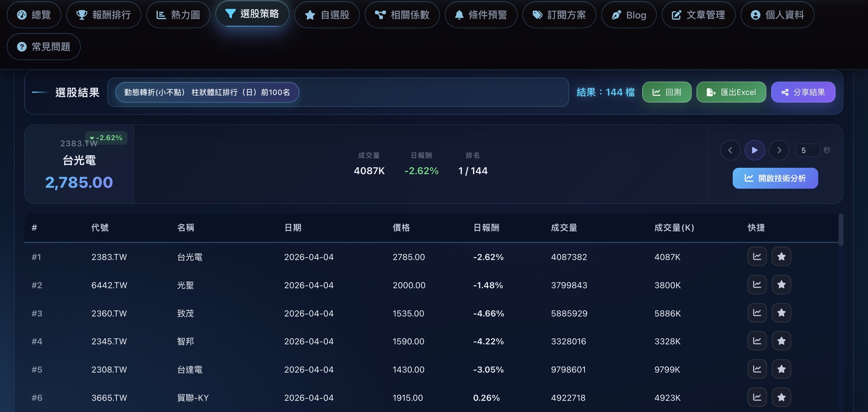The height and width of the screenshot is (412, 868).
Task: Click stock code 2383.TW in the table
Action: 109,257
